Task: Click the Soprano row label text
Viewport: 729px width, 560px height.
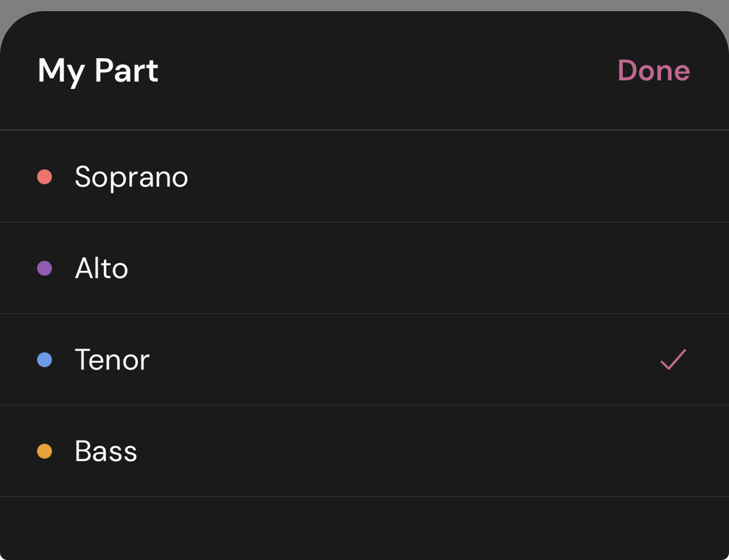Action: pyautogui.click(x=131, y=176)
